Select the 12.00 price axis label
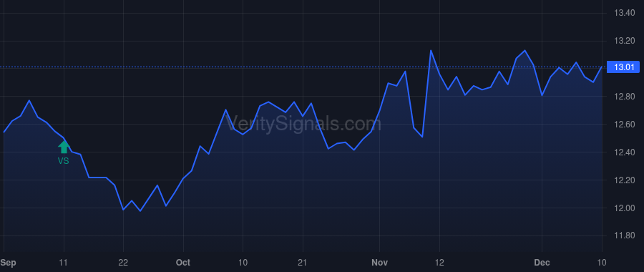Viewport: 644px width, 272px height. pyautogui.click(x=624, y=208)
